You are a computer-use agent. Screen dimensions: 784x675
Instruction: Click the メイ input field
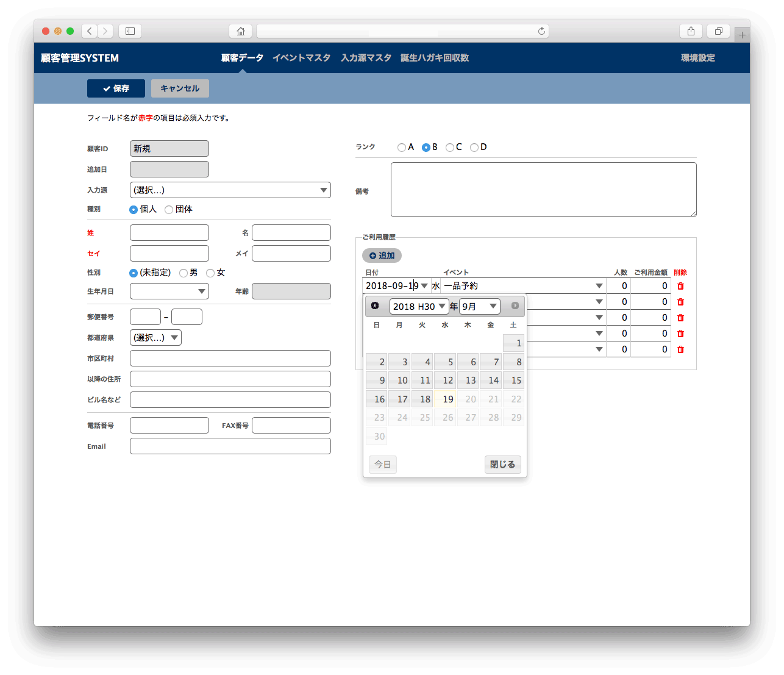[291, 253]
